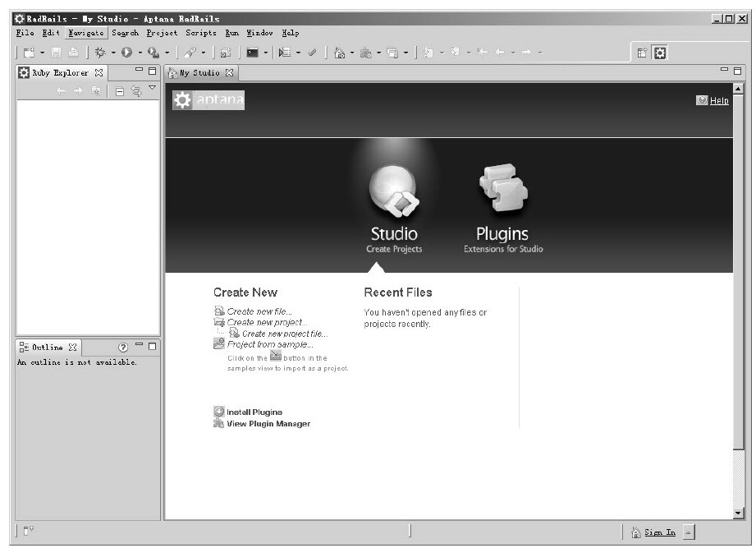Maximize the Ruby Explorer panel
Image resolution: width=756 pixels, height=548 pixels.
[153, 72]
